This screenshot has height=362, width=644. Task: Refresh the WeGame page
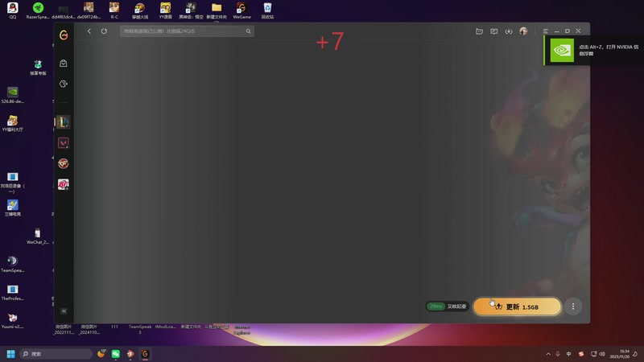pos(104,31)
